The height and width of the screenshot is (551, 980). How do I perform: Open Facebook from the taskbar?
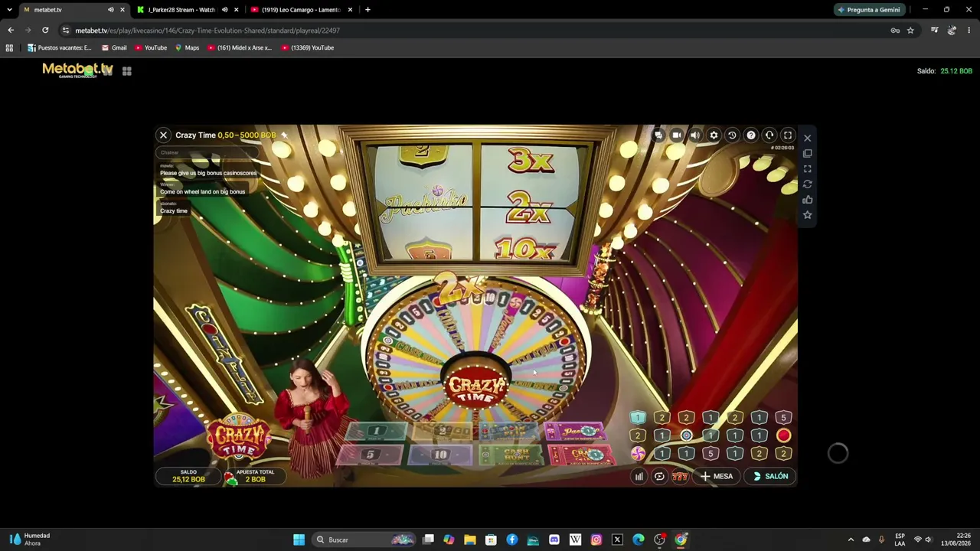coord(512,540)
